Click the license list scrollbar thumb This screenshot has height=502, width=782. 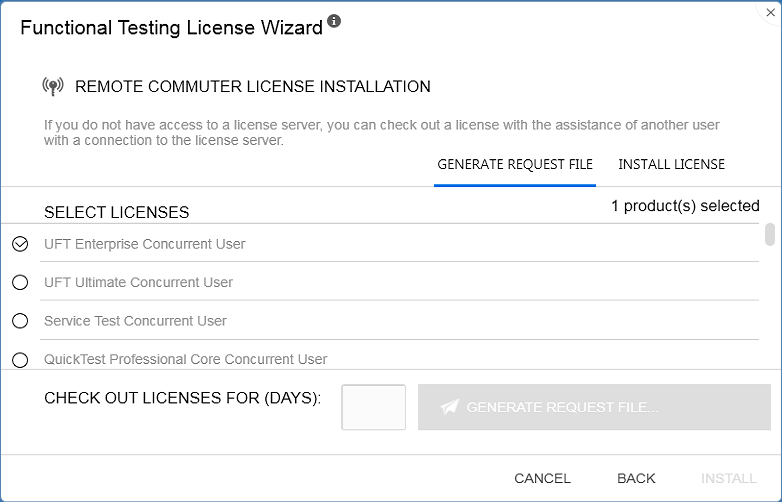[769, 234]
